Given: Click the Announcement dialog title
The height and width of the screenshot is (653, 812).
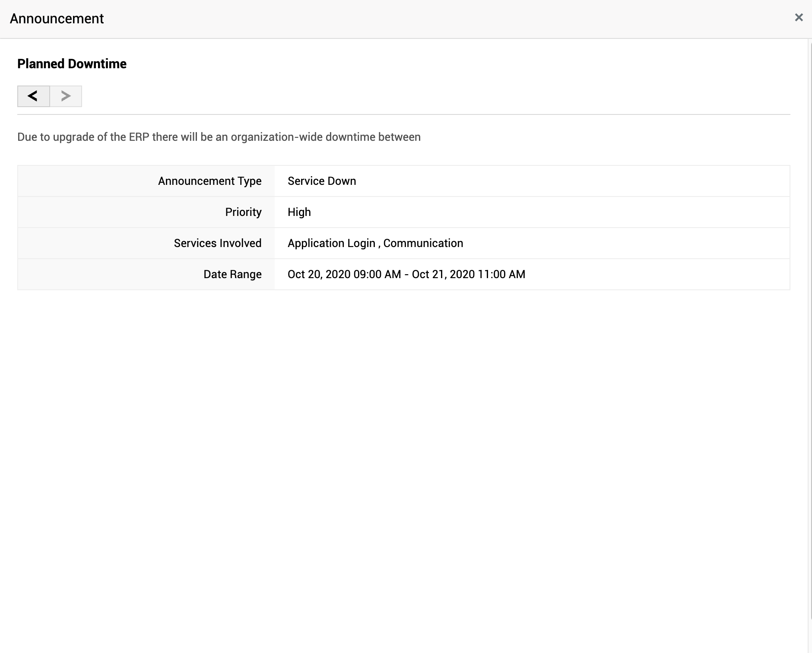Looking at the screenshot, I should 57,19.
